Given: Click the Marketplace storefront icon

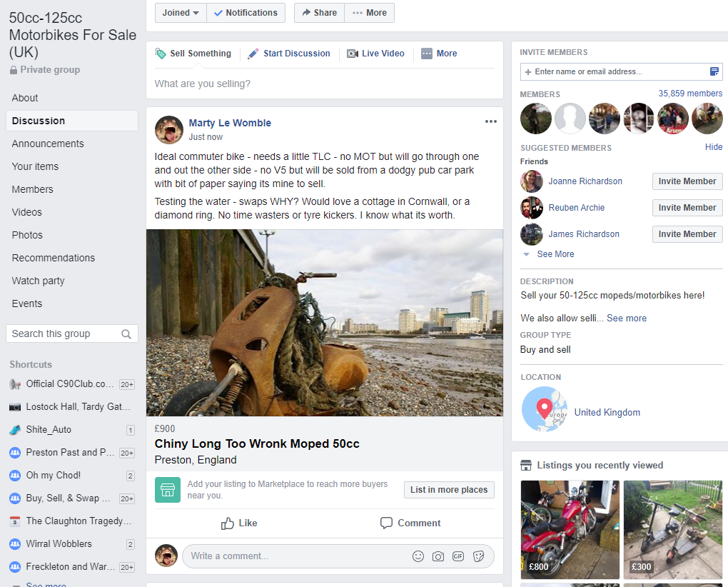Looking at the screenshot, I should click(168, 490).
